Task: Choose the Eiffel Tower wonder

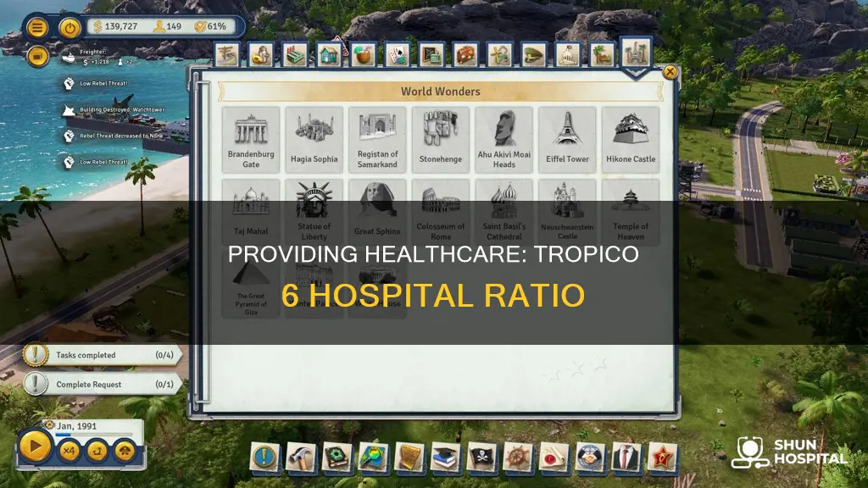Action: [x=567, y=140]
